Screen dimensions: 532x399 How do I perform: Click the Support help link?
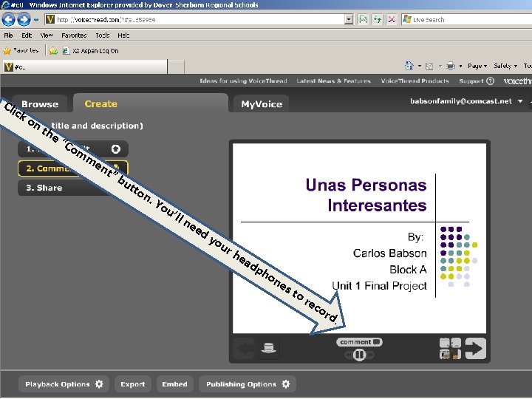point(477,81)
